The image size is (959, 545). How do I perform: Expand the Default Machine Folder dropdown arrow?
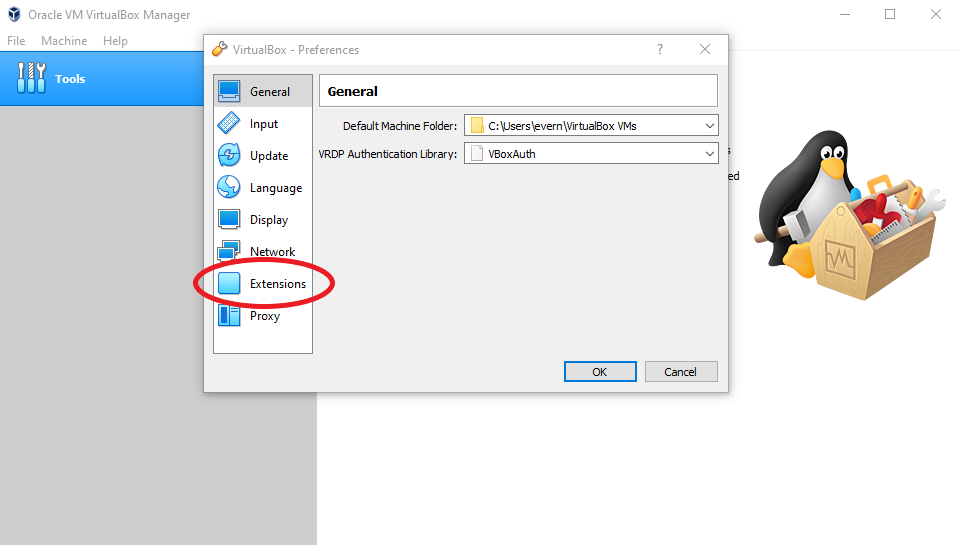pyautogui.click(x=709, y=125)
